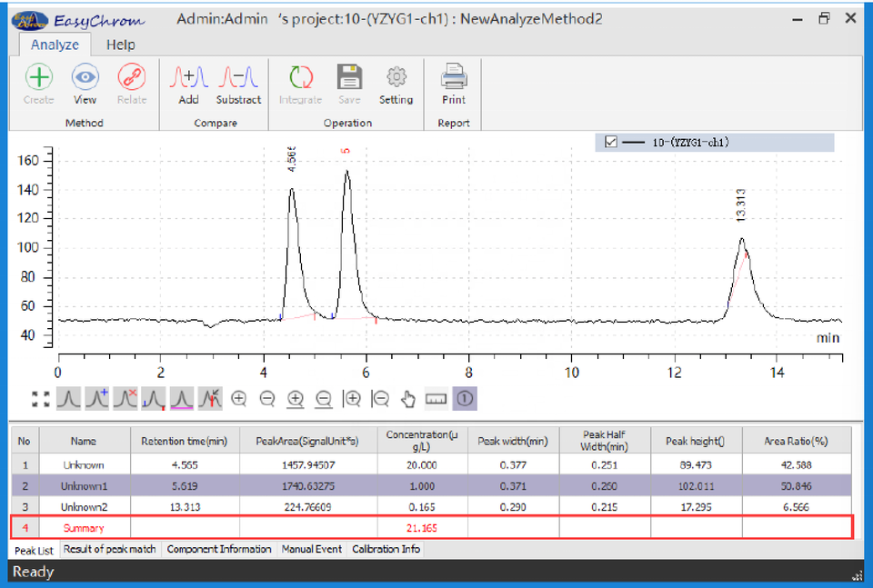Open the Component Information tab
The image size is (873, 588).
219,549
